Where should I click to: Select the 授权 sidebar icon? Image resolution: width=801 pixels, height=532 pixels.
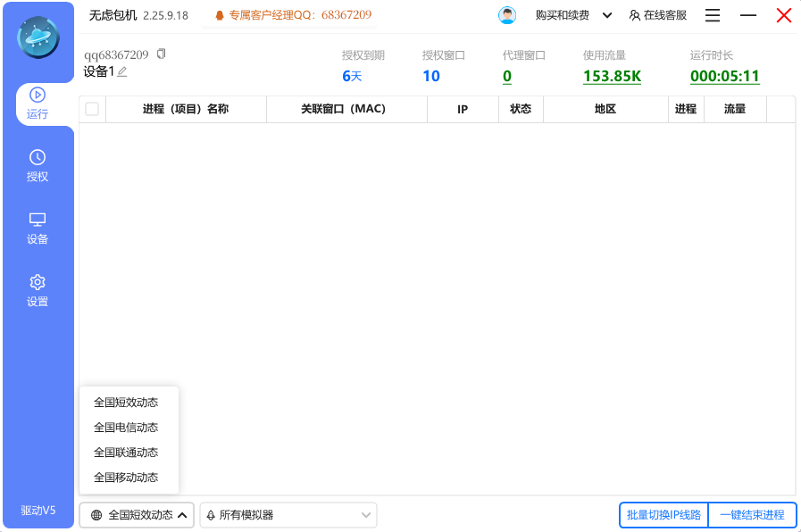[37, 166]
